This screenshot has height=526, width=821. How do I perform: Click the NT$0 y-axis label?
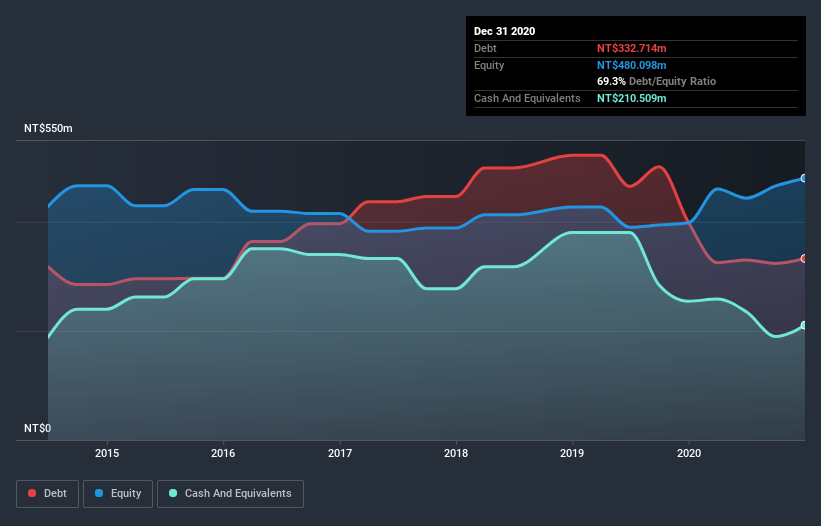(x=38, y=428)
